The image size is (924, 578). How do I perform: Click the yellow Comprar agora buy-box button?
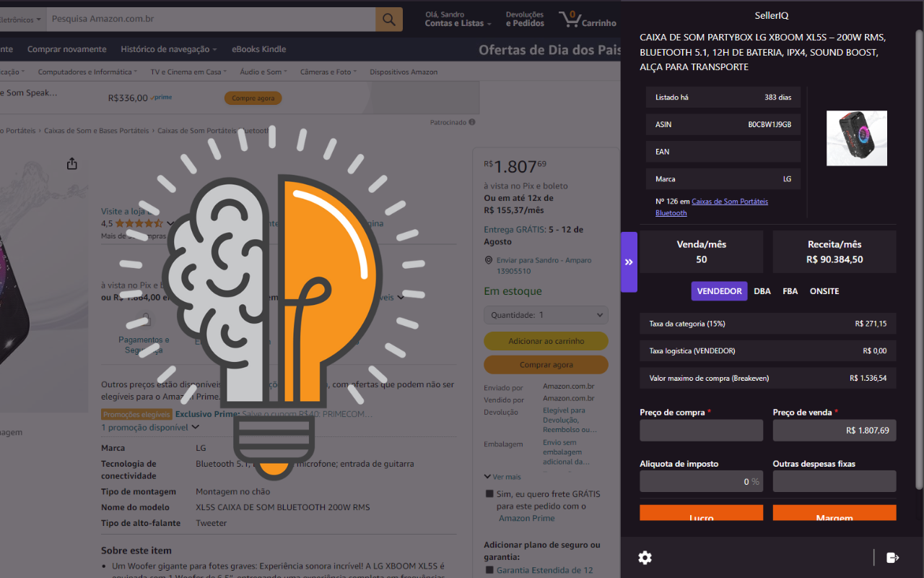tap(546, 365)
